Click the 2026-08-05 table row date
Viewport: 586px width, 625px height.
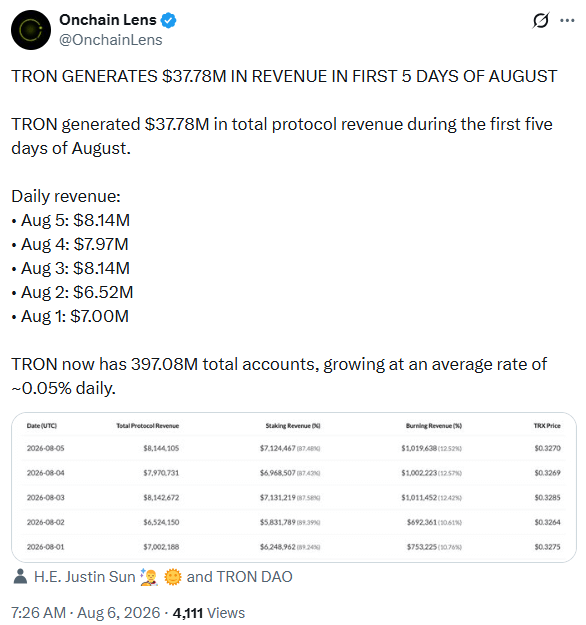(x=45, y=448)
